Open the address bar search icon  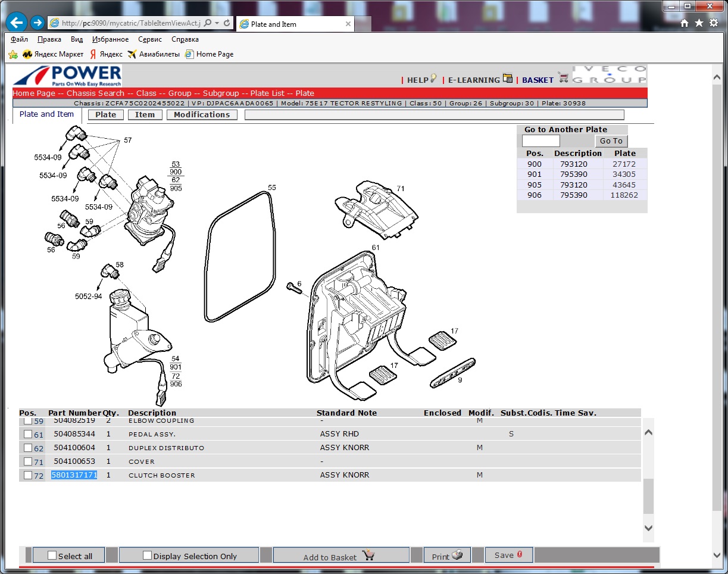click(208, 23)
